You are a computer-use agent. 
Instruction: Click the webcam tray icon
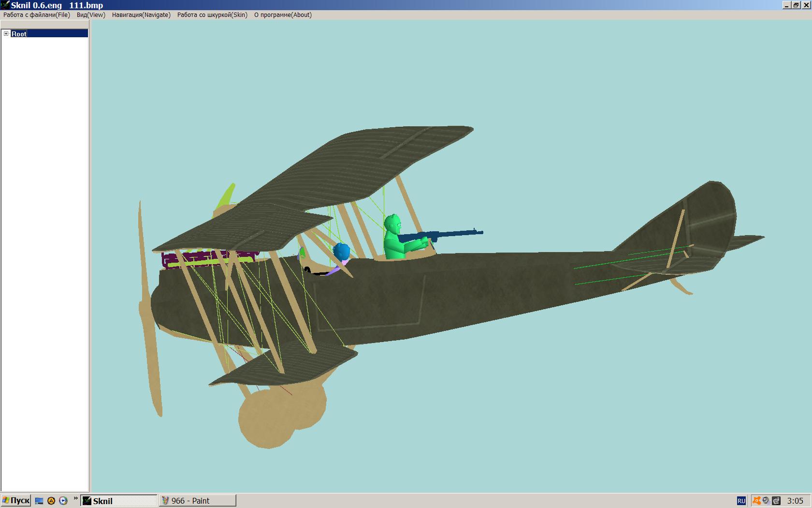766,501
